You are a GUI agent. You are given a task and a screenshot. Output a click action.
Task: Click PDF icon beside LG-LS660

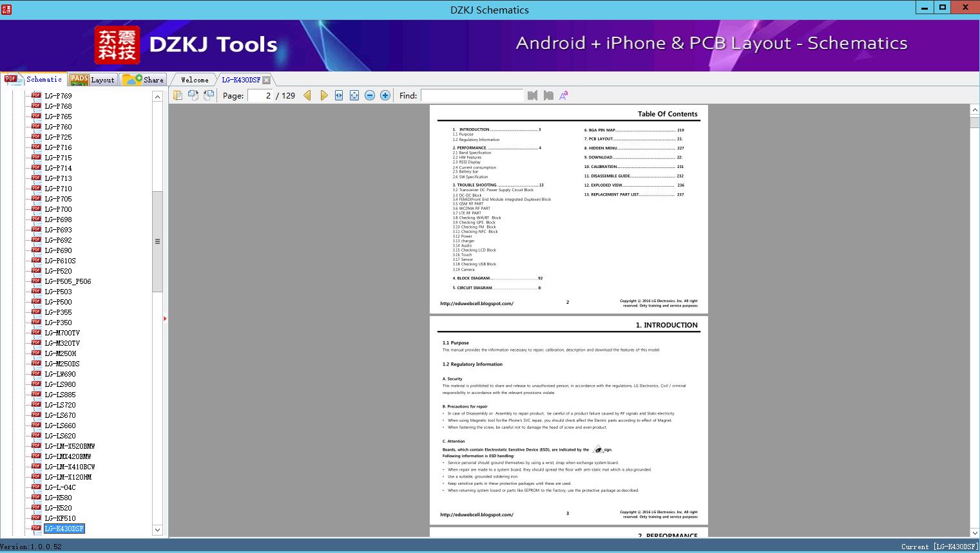[x=36, y=425]
